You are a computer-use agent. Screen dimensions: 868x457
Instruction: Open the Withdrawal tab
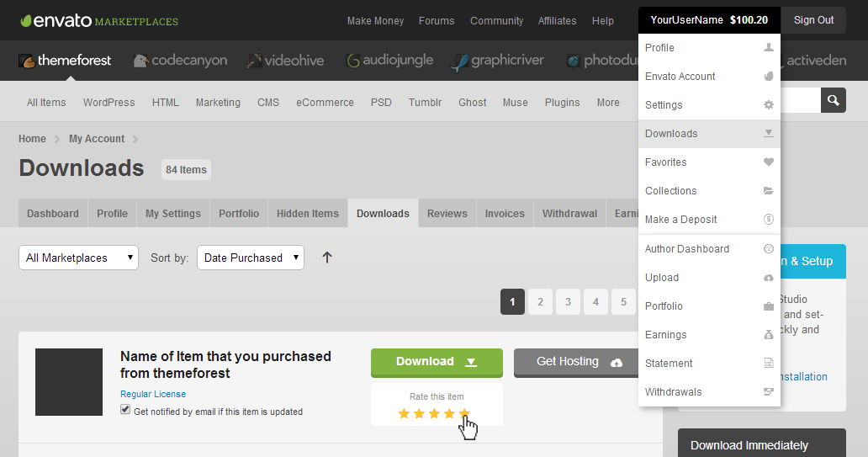pos(569,213)
